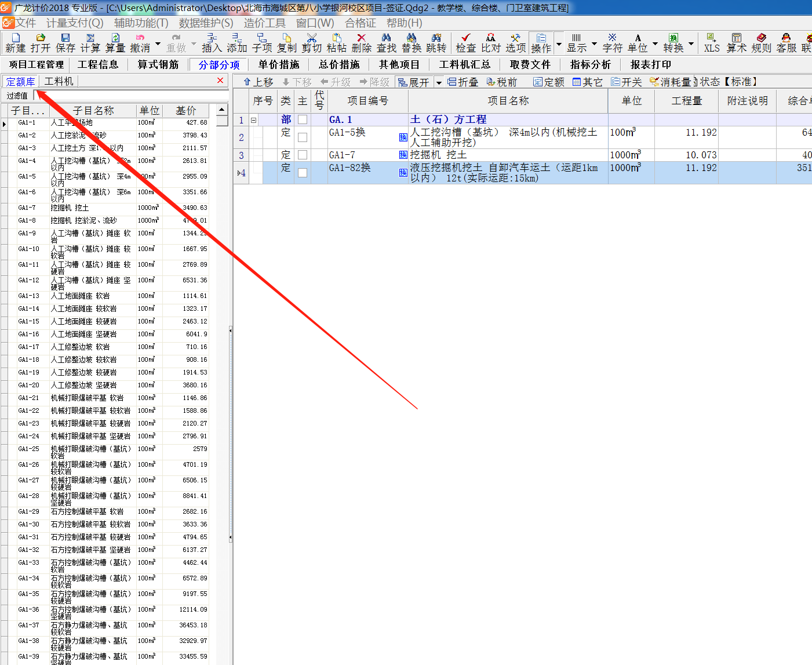
Task: Click into the 过滤值 filter input field
Action: pyautogui.click(x=131, y=95)
